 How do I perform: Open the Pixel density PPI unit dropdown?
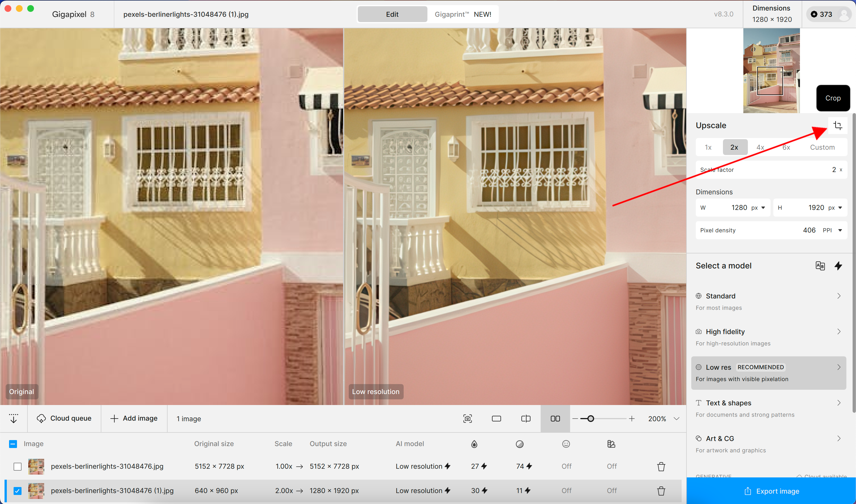click(840, 230)
